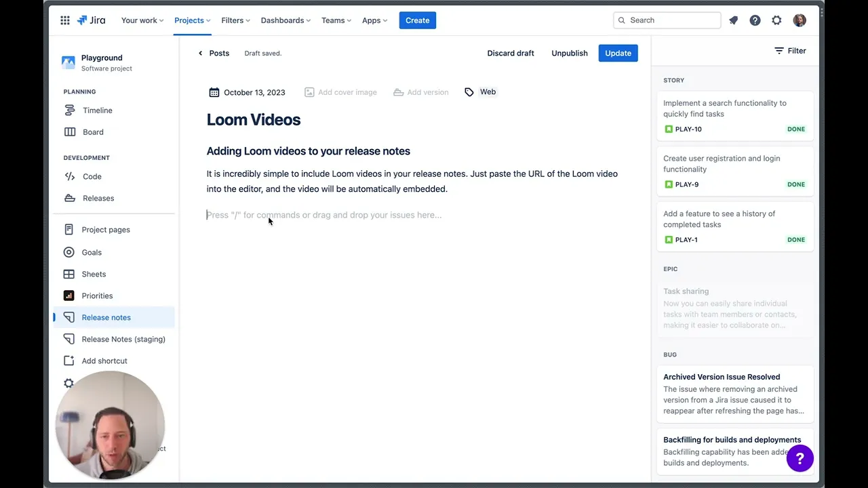868x488 pixels.
Task: Click the calendar icon beside October 13, 2023
Action: point(214,92)
